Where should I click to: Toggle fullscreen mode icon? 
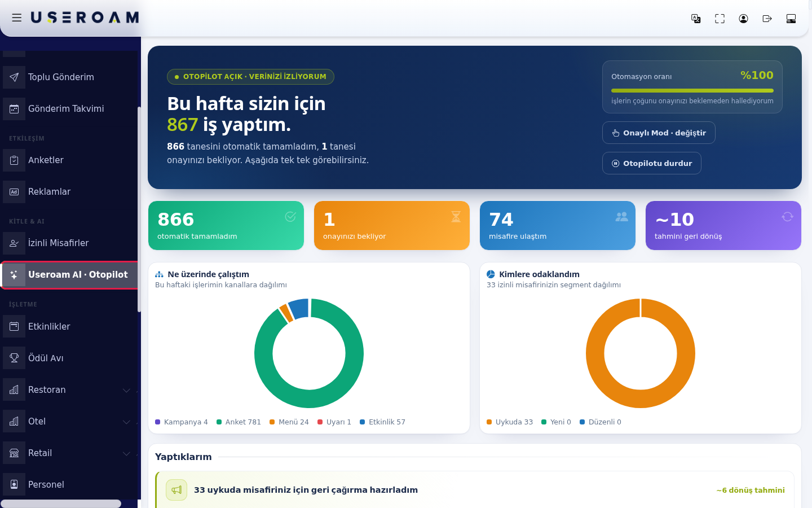pos(720,19)
